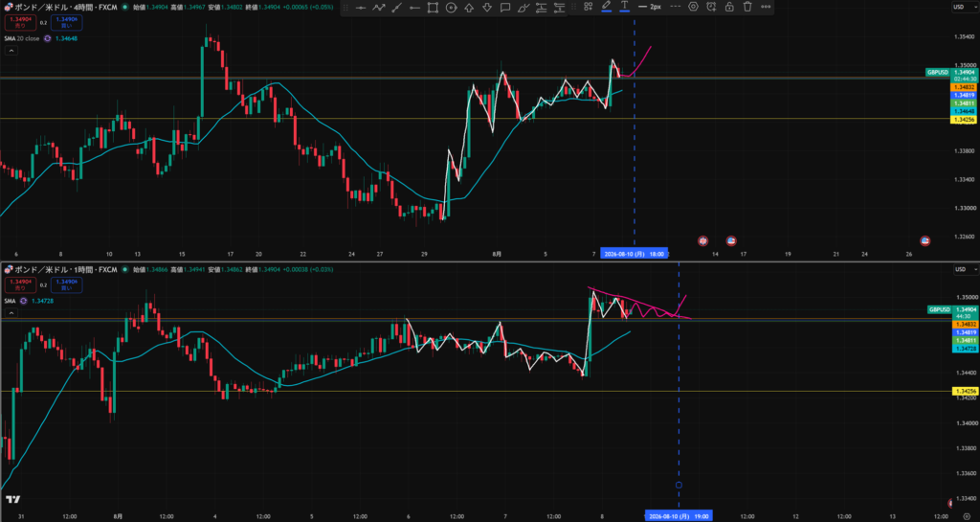Click the US flag event marker near date 17
Image resolution: width=980 pixels, height=522 pixels.
pyautogui.click(x=730, y=240)
